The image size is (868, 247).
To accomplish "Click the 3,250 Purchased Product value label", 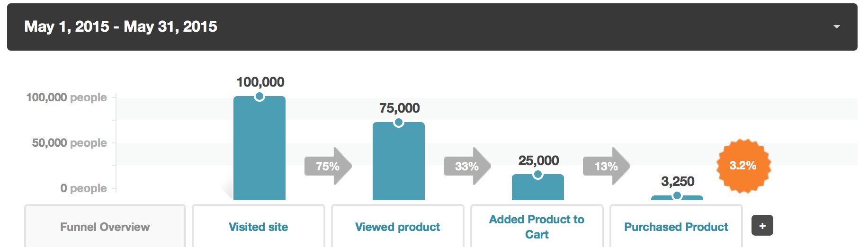I will point(678,181).
